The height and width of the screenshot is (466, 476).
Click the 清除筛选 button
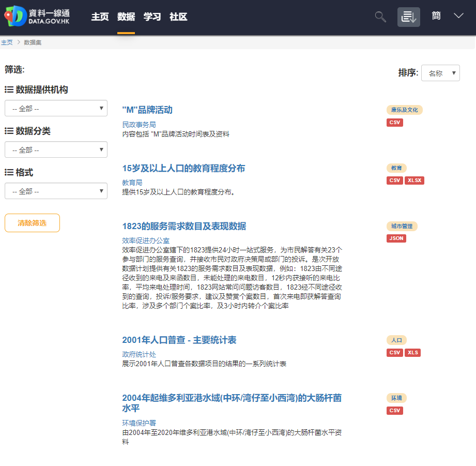coord(32,223)
